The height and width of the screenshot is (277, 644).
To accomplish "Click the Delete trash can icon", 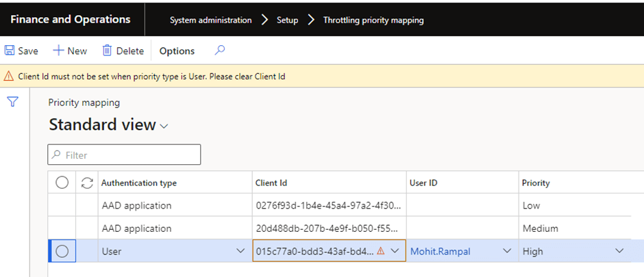I will [x=107, y=51].
